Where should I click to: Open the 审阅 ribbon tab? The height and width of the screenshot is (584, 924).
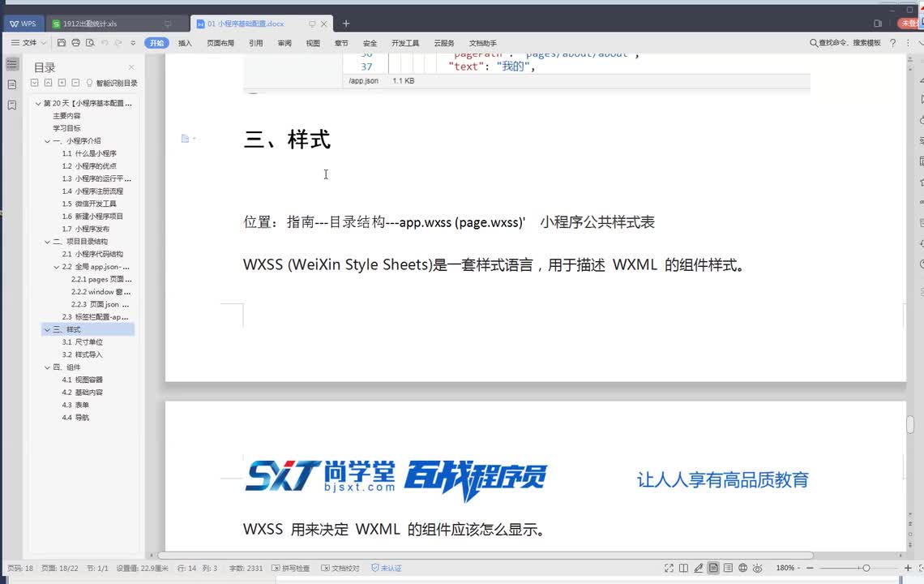pos(284,43)
